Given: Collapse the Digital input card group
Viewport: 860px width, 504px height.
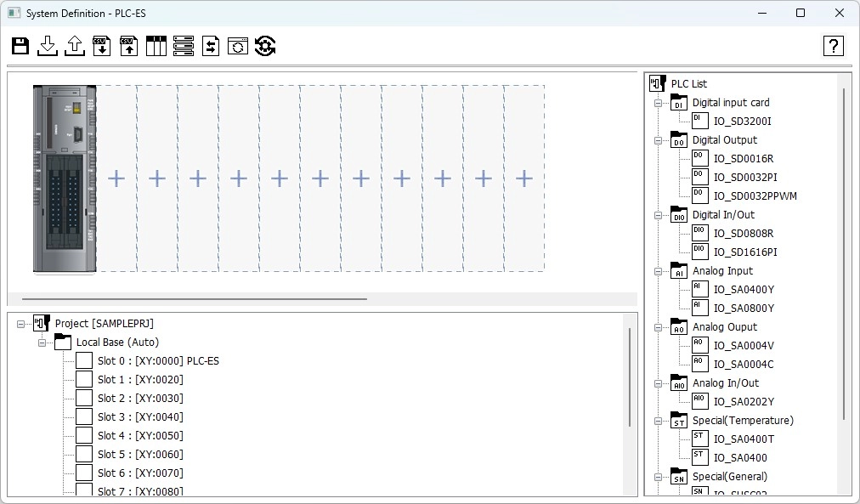Looking at the screenshot, I should click(x=658, y=103).
